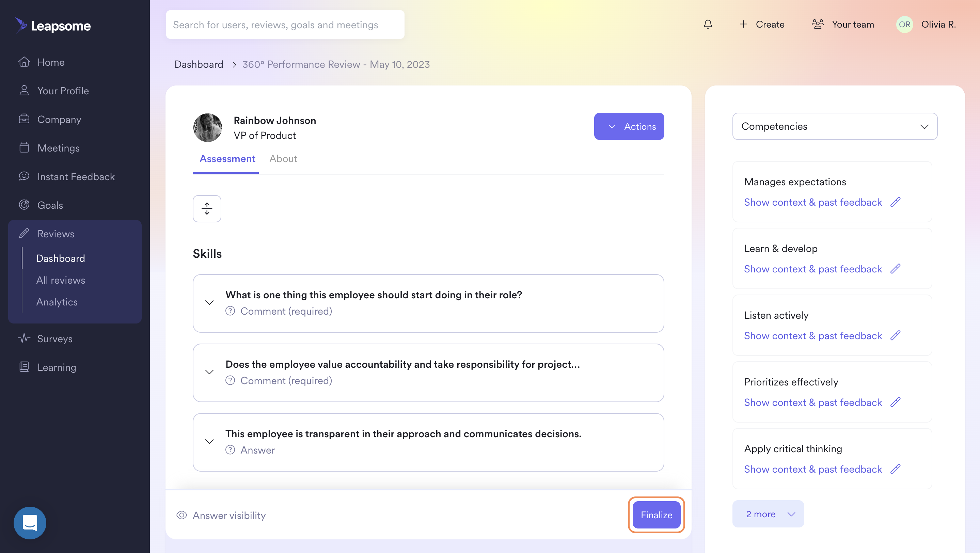
Task: Click the Surveys sidebar label
Action: coord(55,338)
